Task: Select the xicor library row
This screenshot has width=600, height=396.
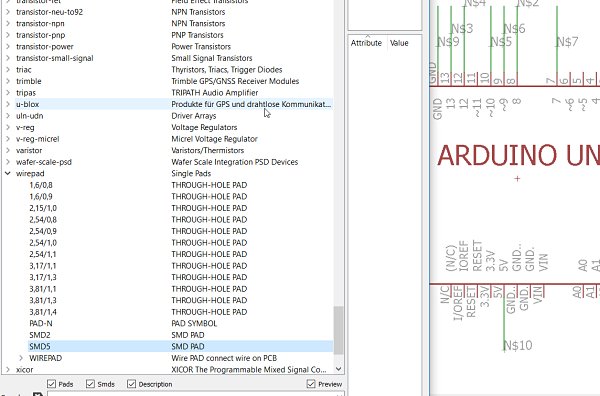Action: click(174, 370)
